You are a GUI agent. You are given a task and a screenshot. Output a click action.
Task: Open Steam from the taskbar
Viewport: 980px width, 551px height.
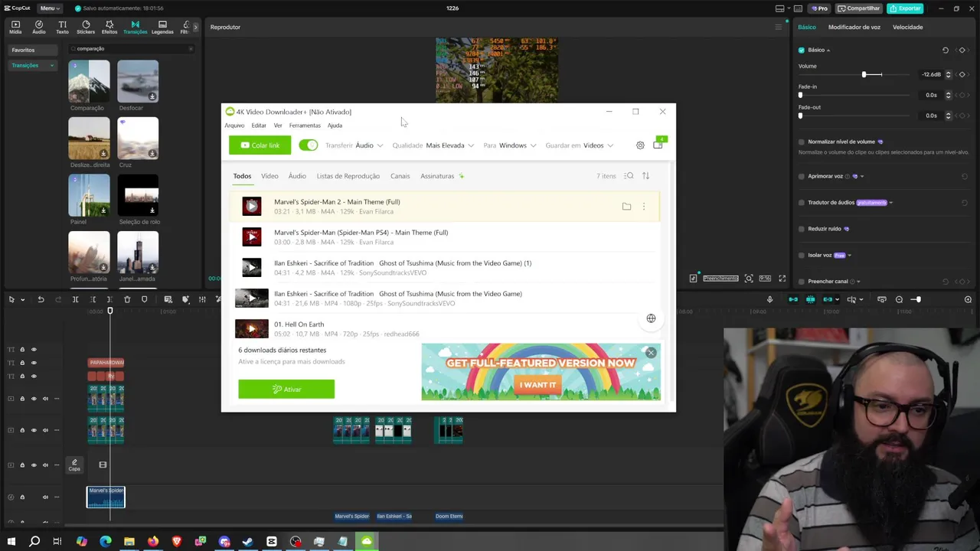[x=247, y=542]
